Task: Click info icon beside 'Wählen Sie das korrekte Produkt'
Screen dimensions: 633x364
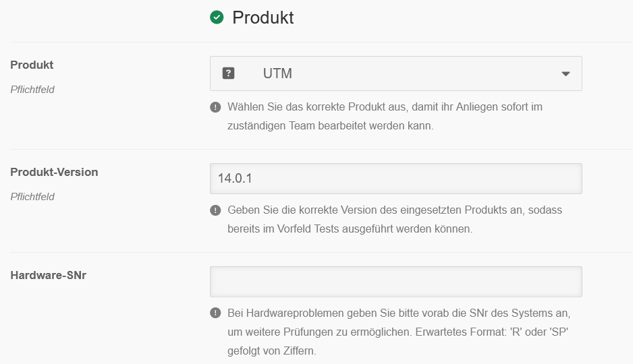Action: tap(215, 107)
